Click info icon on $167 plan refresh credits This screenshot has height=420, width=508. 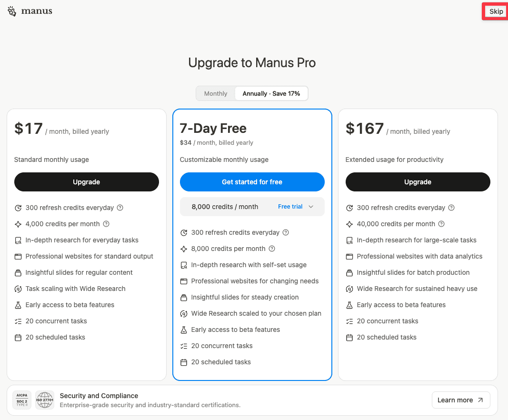pyautogui.click(x=451, y=208)
